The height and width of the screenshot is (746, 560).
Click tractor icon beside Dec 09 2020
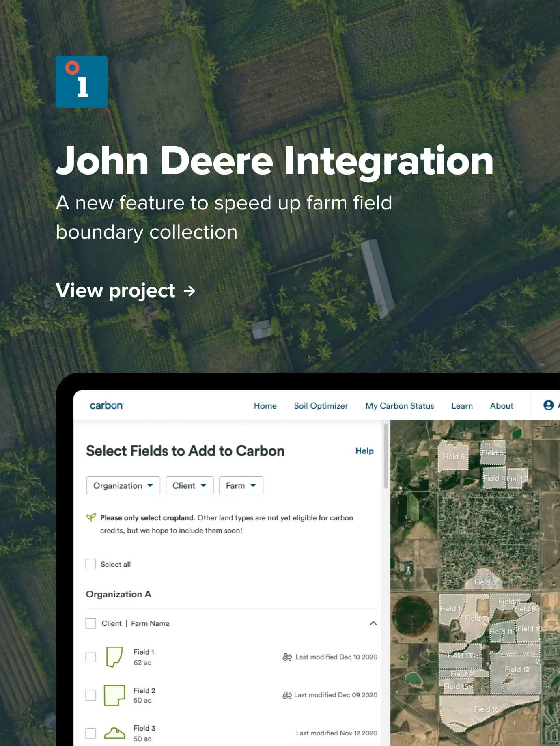[287, 695]
